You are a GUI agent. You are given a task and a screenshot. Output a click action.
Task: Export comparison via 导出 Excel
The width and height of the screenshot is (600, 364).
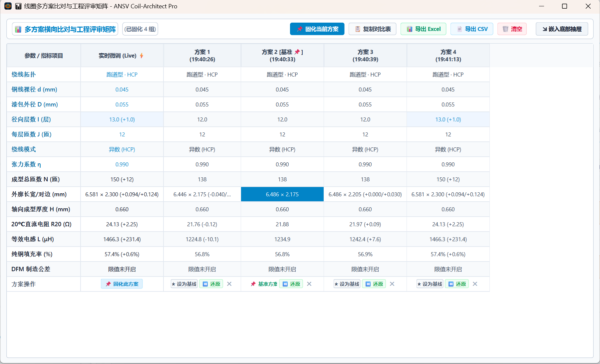coord(423,29)
